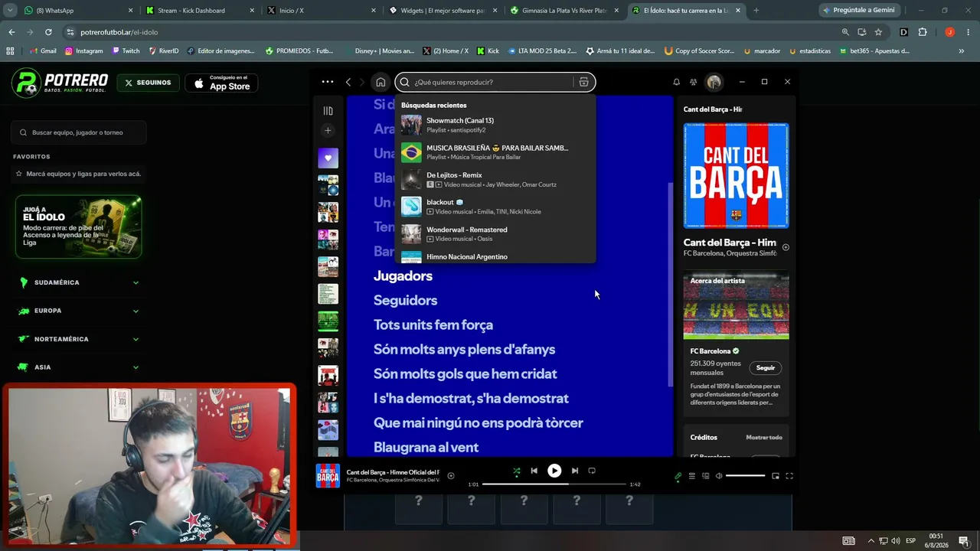980x551 pixels.
Task: Collapse Spotify Your Library sidebar icon
Action: point(328,111)
